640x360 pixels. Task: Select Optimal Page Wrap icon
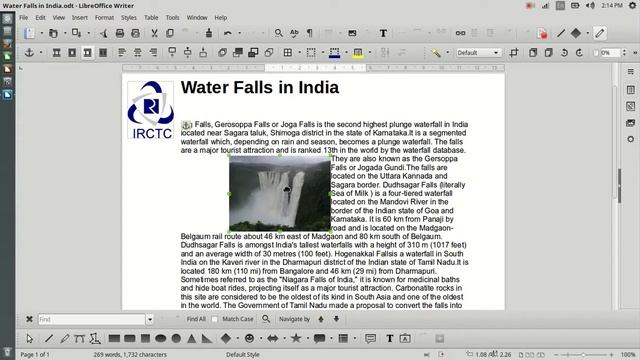(87, 52)
